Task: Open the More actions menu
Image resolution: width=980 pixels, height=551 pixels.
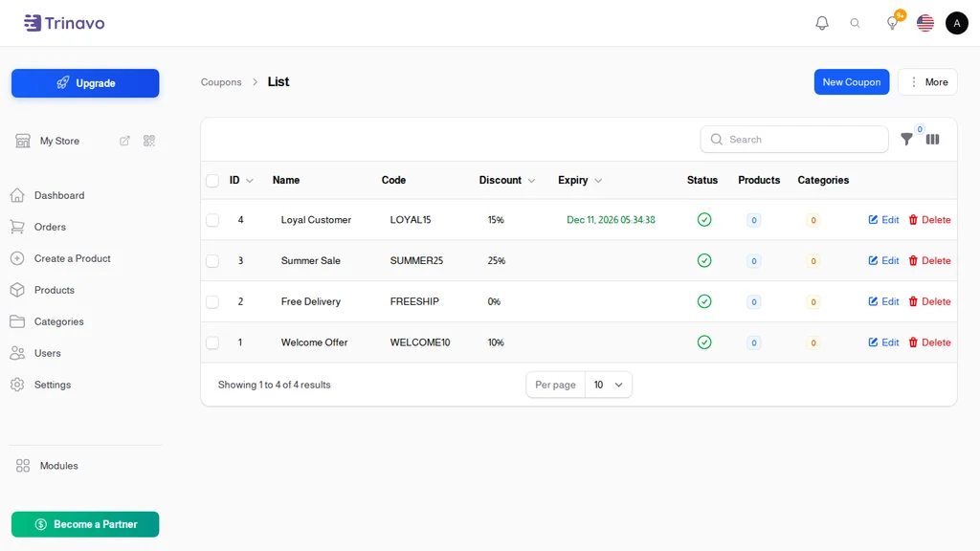Action: coord(927,82)
